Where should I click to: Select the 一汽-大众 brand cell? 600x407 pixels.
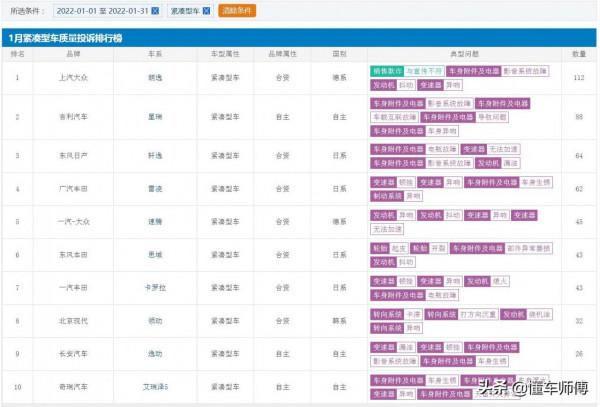point(73,221)
